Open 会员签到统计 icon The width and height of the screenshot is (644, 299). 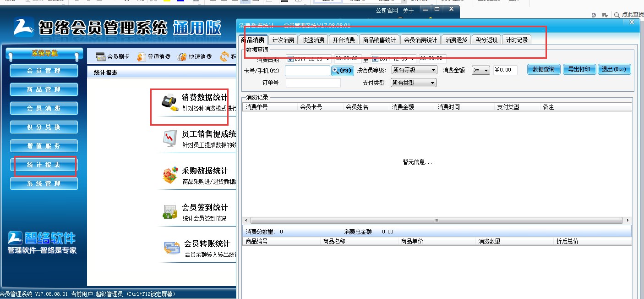click(x=170, y=211)
